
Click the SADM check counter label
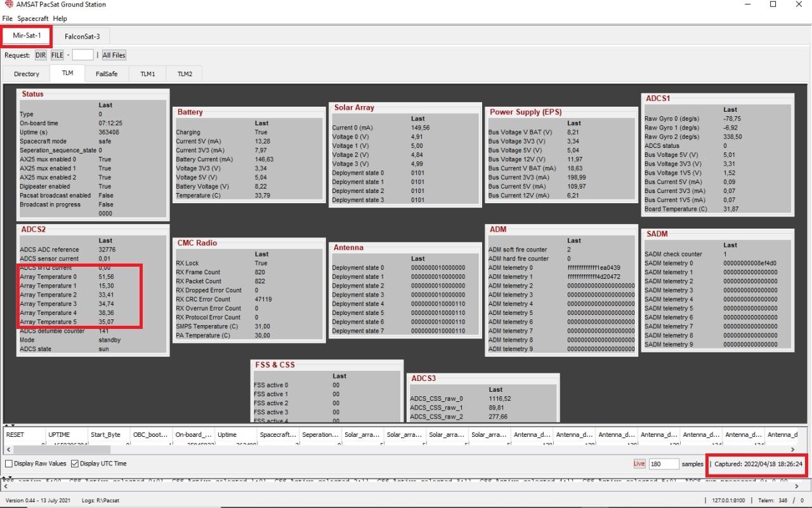[x=673, y=254]
